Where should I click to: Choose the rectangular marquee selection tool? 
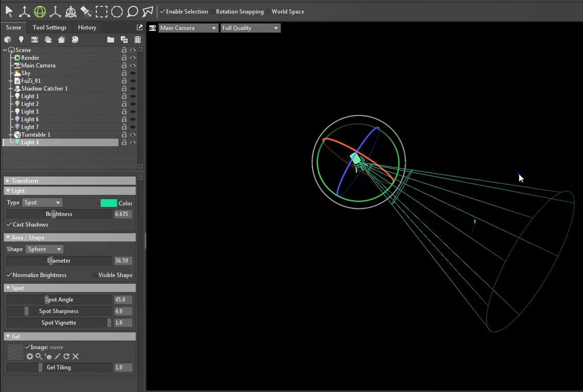(x=102, y=11)
